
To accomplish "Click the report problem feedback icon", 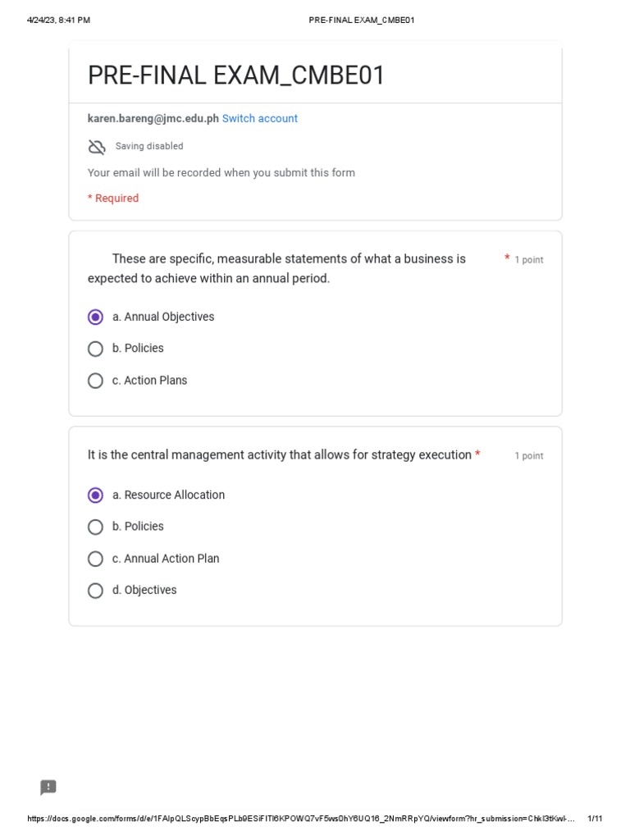I will [x=48, y=787].
